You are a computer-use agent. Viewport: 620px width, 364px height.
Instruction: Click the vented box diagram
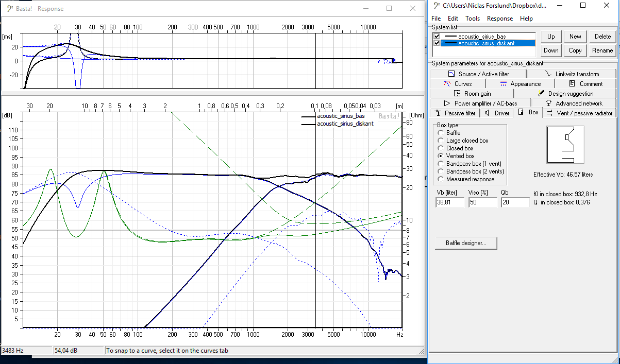pos(564,145)
